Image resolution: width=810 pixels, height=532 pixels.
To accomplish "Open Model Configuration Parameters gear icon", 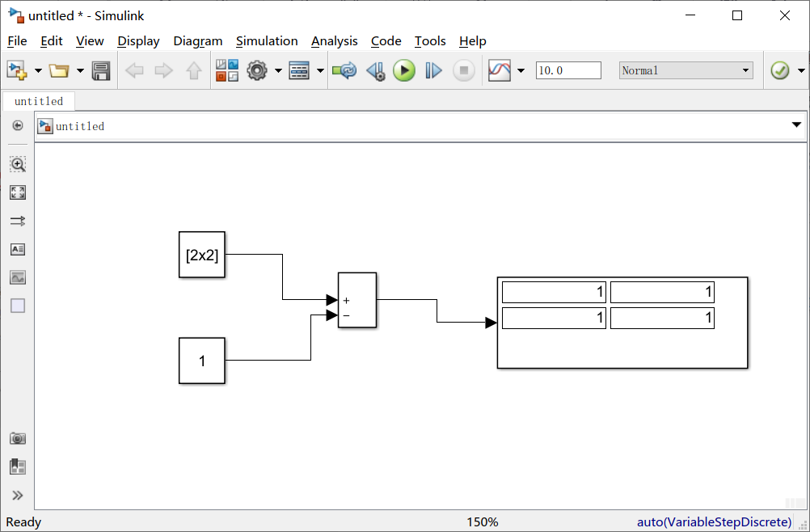I will tap(257, 70).
